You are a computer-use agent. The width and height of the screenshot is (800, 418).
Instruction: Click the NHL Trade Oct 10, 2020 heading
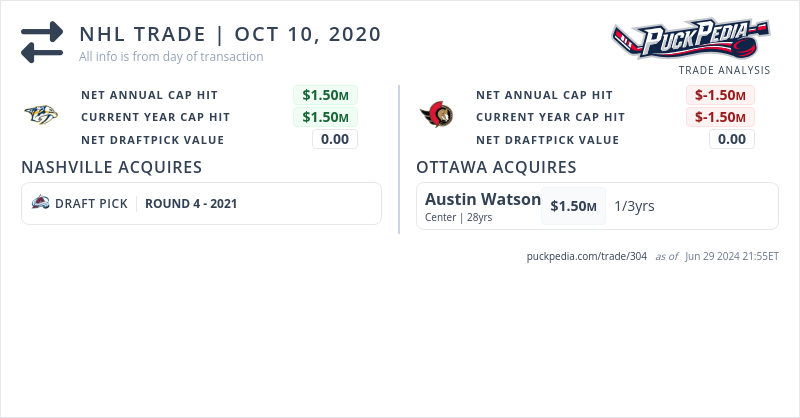230,34
